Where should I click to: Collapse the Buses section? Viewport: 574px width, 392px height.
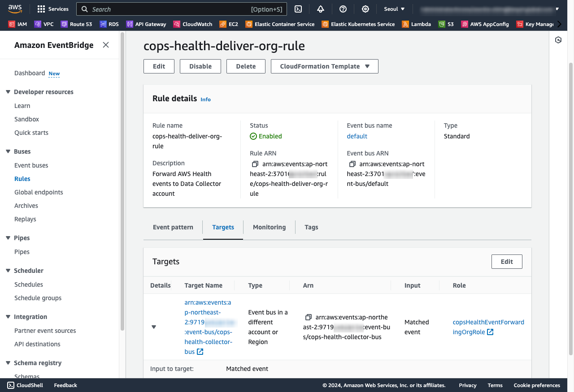[x=8, y=151]
